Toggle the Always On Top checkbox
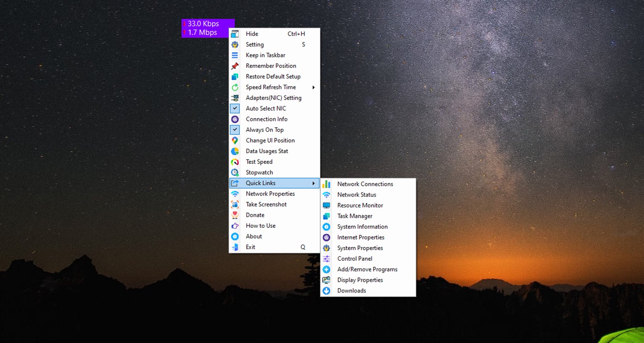The width and height of the screenshot is (644, 343). click(235, 130)
